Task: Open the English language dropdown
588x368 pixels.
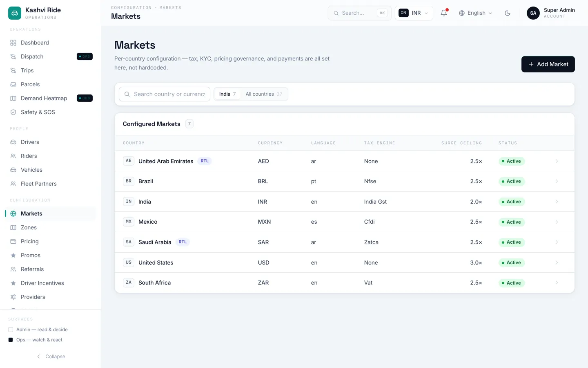Action: click(475, 13)
